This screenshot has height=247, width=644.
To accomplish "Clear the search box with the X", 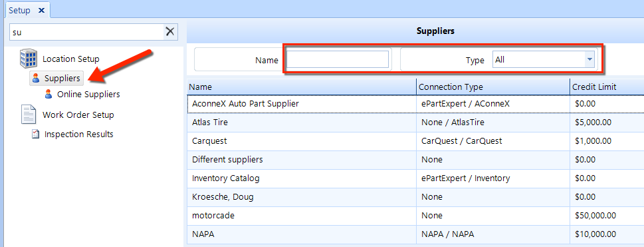I will point(169,32).
